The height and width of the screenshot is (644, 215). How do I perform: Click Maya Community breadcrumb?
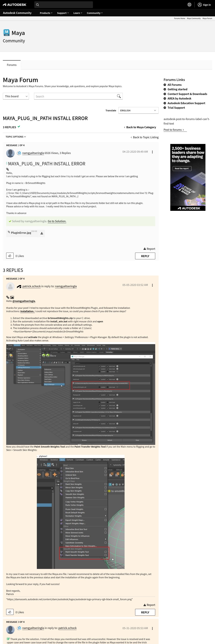[x=194, y=19]
